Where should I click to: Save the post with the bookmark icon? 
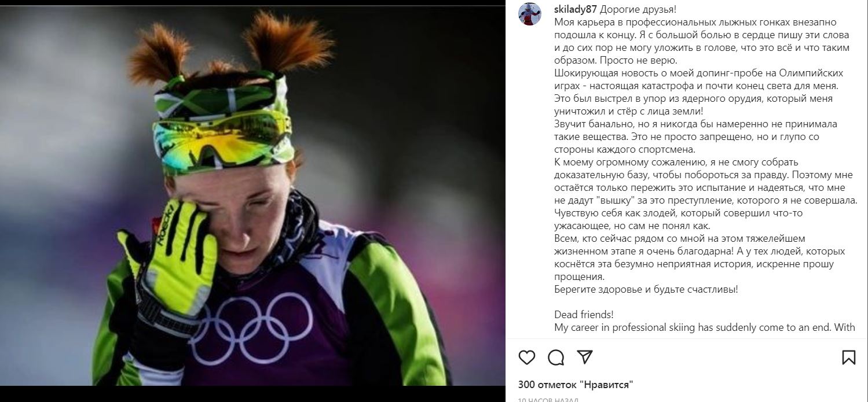coord(849,357)
